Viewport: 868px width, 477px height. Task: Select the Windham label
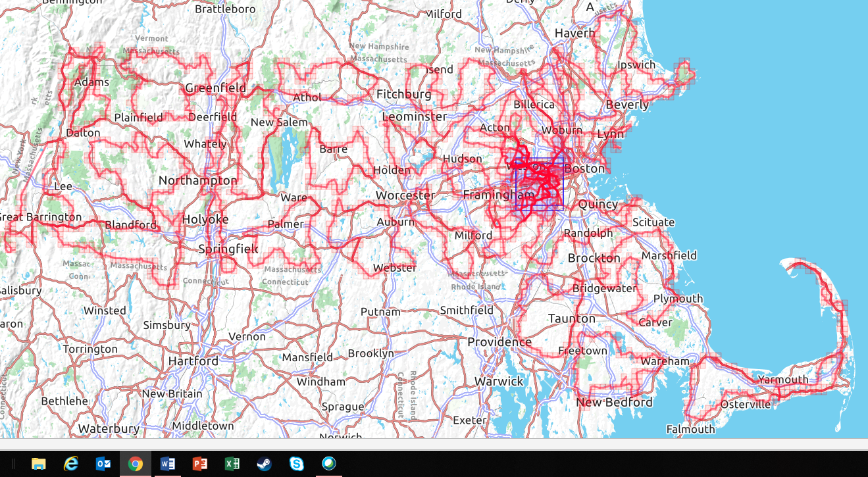click(320, 382)
